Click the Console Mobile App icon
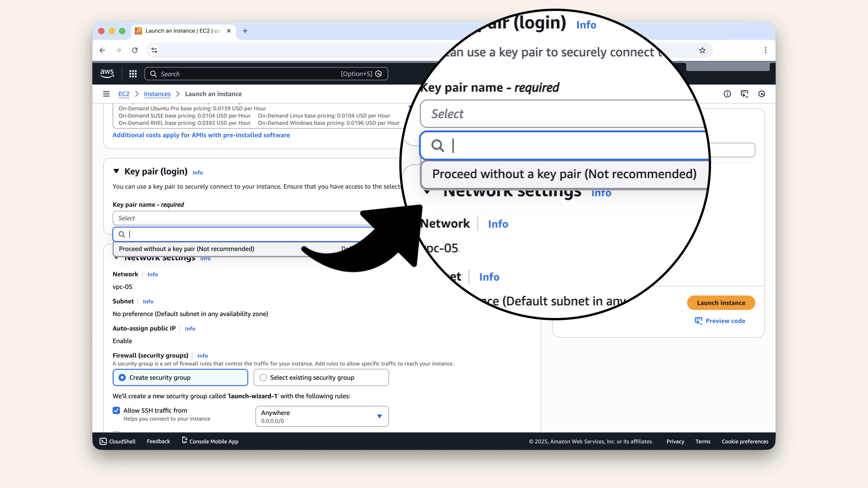868x488 pixels. [184, 440]
